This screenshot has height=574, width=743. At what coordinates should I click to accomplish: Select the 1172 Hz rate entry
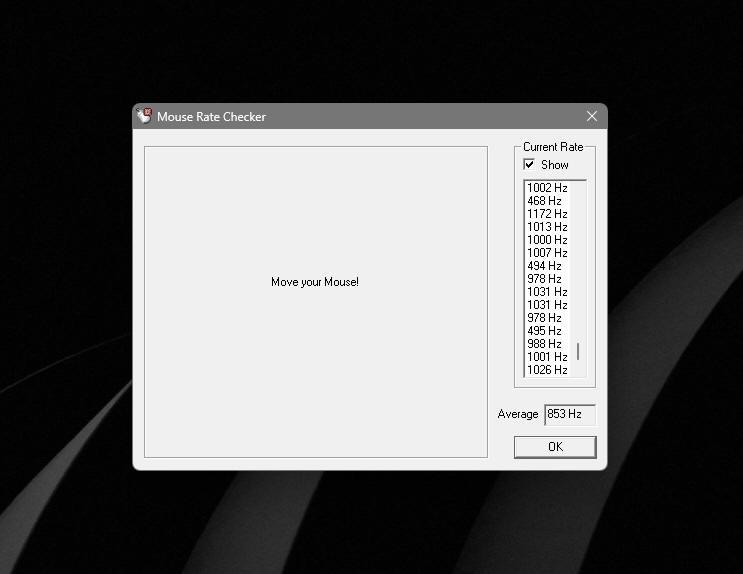[547, 214]
